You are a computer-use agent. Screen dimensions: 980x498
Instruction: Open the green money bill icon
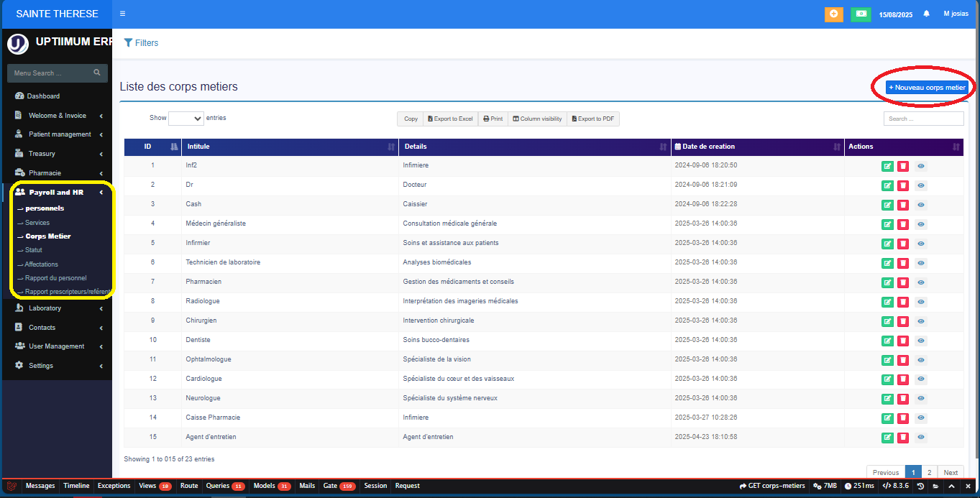pos(861,14)
